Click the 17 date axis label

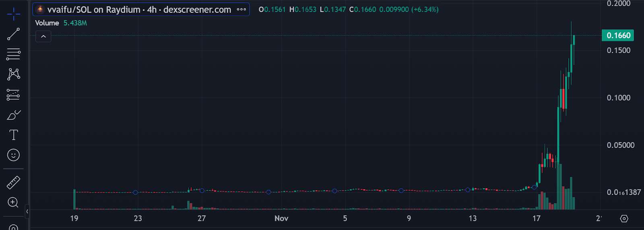[537, 218]
